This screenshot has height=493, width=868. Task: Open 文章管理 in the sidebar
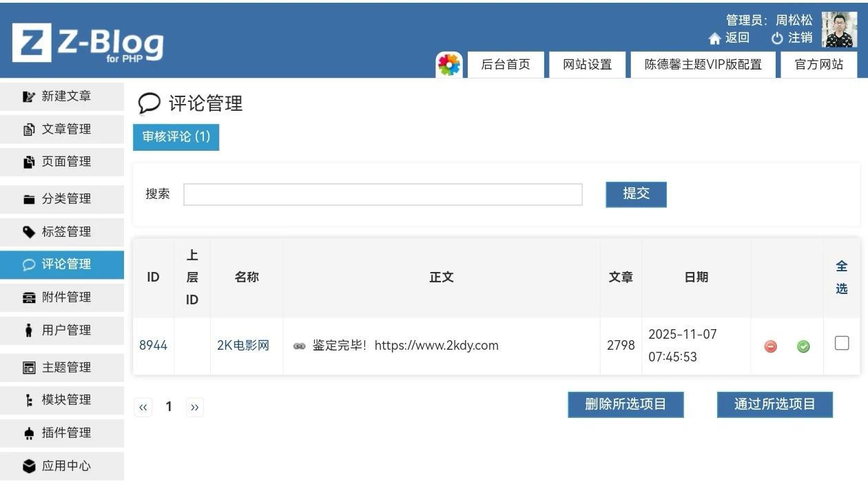[62, 129]
